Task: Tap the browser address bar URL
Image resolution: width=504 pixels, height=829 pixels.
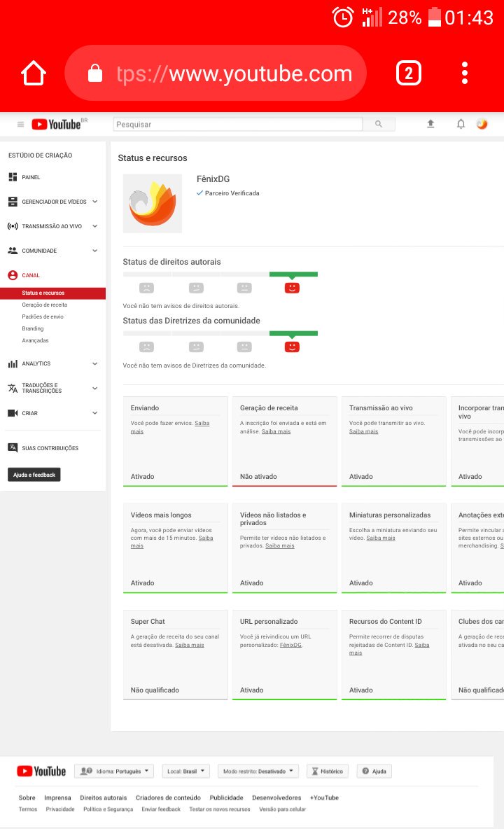Action: point(234,74)
